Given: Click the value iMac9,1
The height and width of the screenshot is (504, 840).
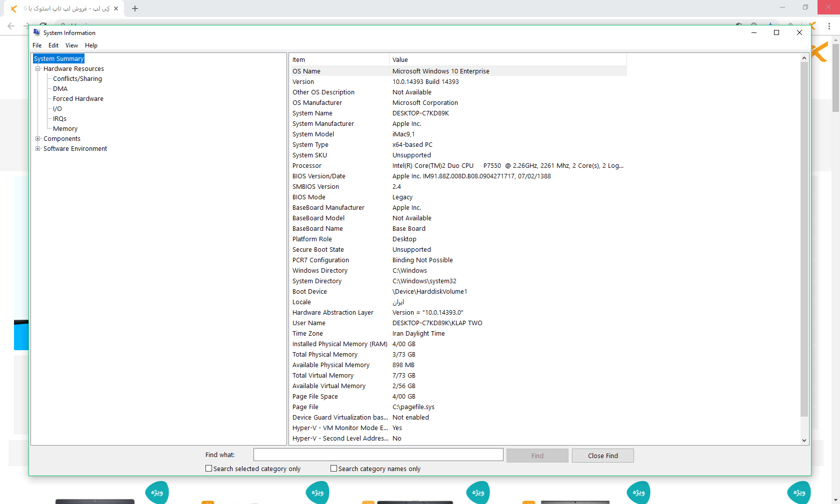Looking at the screenshot, I should [x=403, y=134].
